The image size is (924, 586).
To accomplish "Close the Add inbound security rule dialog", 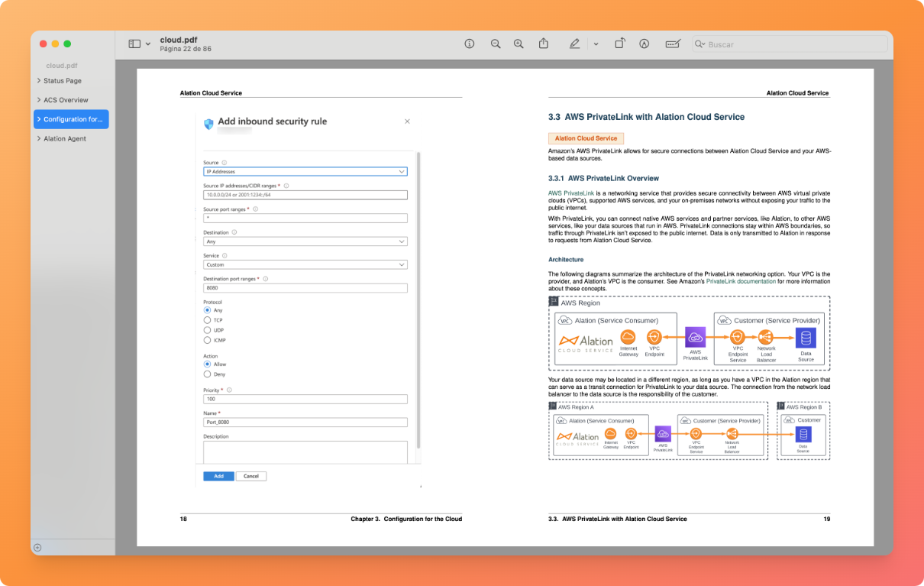I will click(407, 121).
